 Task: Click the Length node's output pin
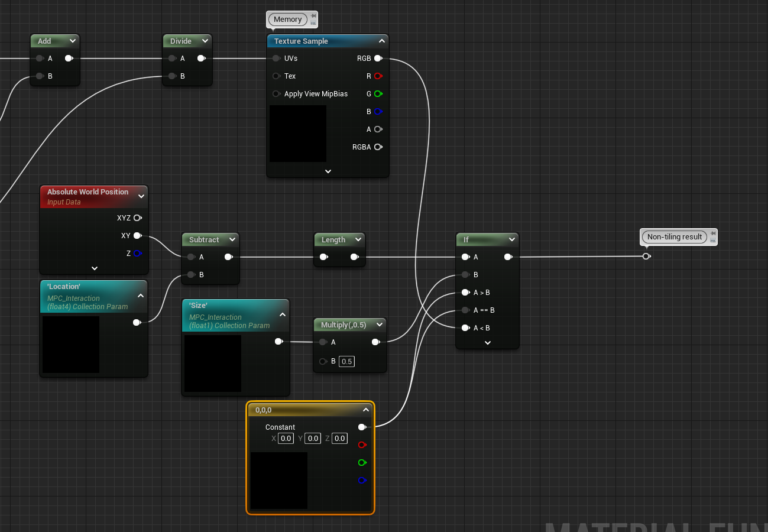(x=355, y=257)
